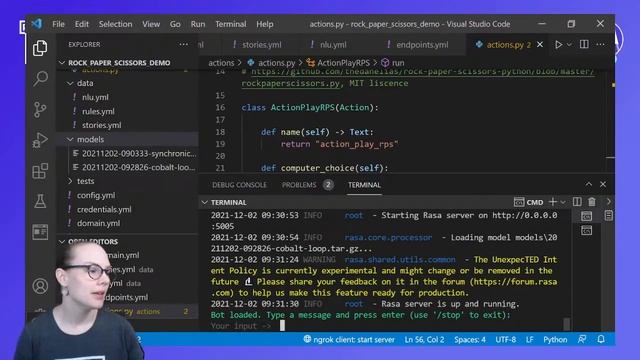
Task: Open the Help menu
Action: (x=264, y=24)
